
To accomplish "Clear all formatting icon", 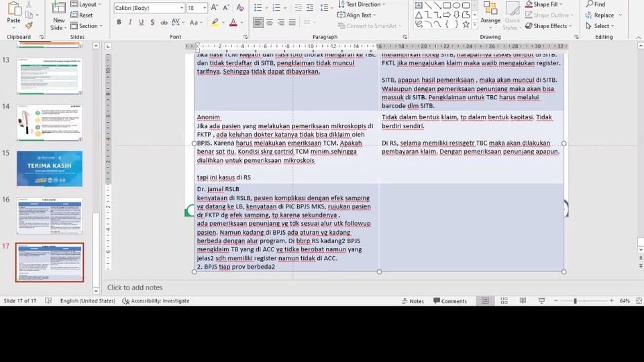I will pyautogui.click(x=240, y=8).
